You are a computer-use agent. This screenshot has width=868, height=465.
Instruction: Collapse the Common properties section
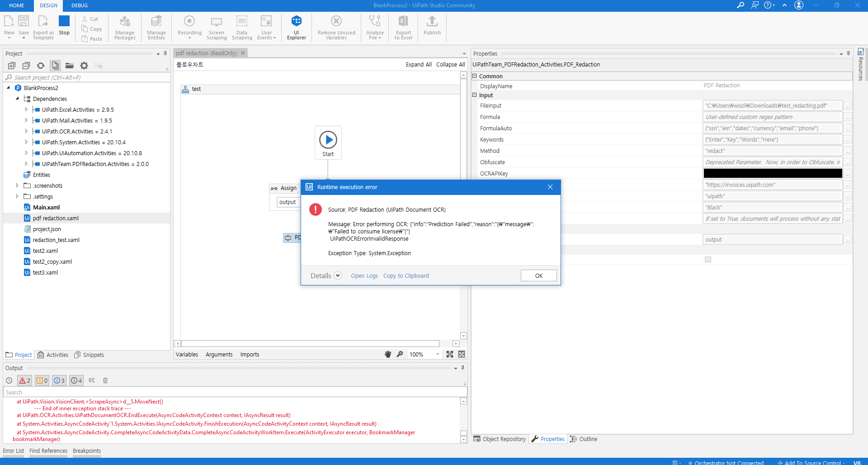coord(475,76)
